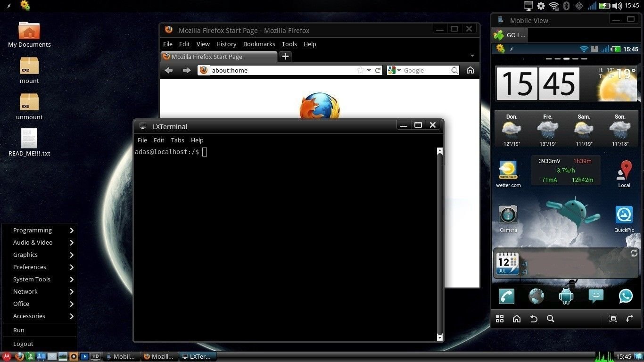Expand the Audio & Video submenu
644x362 pixels.
click(39, 242)
